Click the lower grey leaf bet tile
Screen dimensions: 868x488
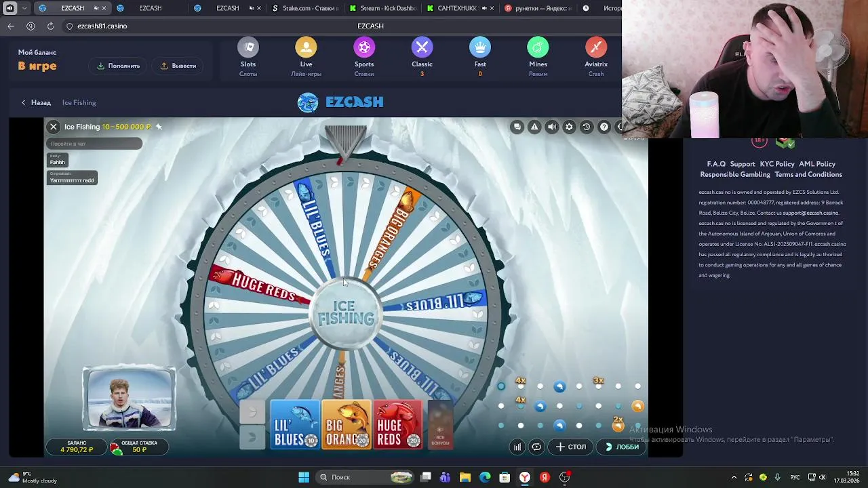(x=252, y=437)
